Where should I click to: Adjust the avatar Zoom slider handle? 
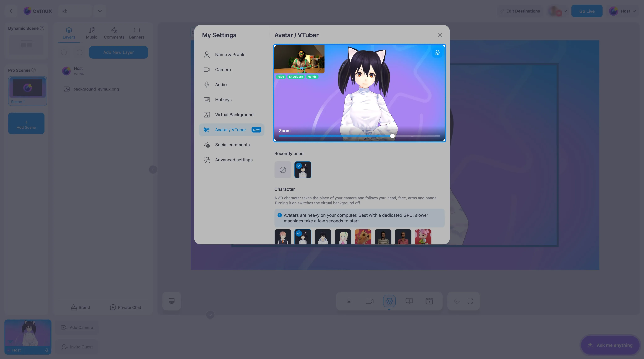(392, 136)
